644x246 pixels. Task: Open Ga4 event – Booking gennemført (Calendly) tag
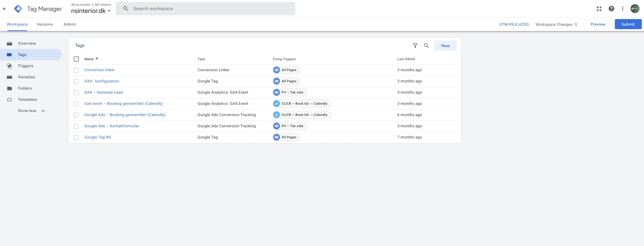click(x=123, y=104)
